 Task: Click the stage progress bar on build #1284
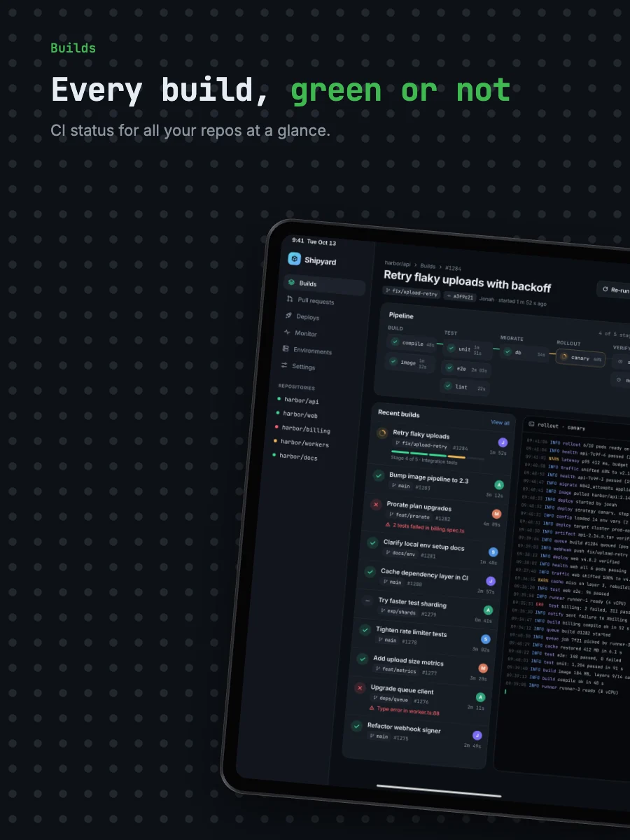coord(437,456)
